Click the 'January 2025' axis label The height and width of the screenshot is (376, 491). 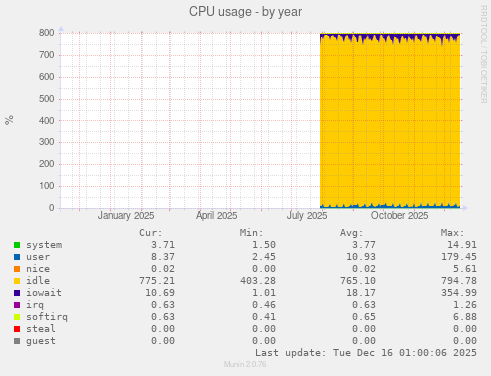point(126,216)
